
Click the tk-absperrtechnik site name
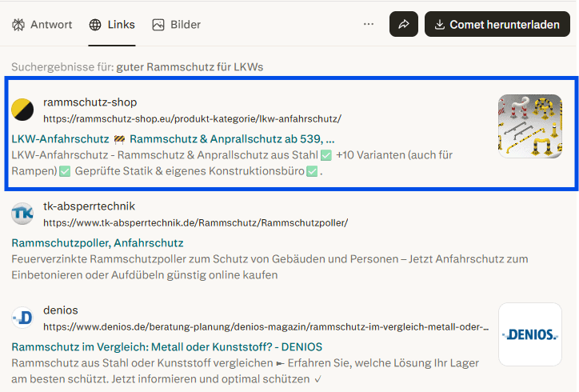pos(89,206)
